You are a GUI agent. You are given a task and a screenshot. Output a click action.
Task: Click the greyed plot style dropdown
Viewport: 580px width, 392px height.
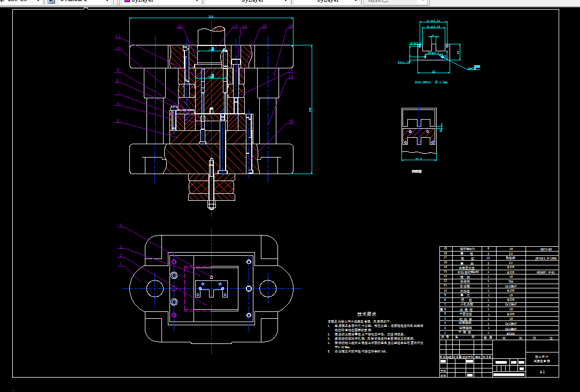396,1
